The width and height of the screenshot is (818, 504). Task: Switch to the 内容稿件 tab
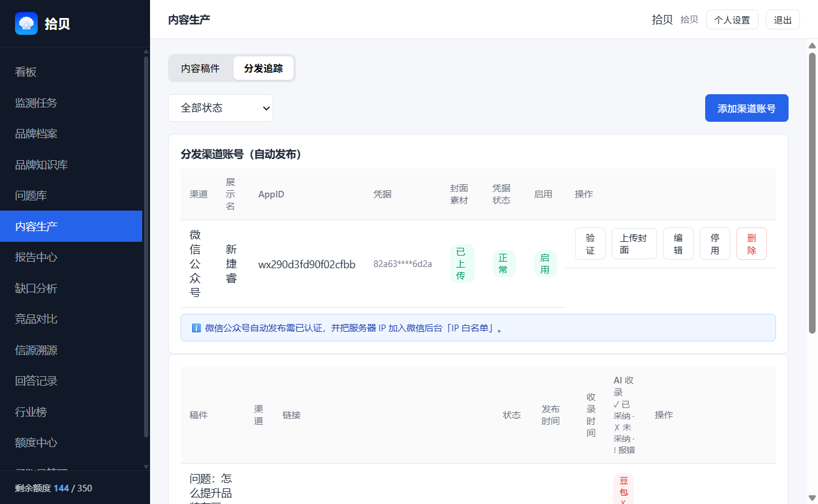click(x=200, y=68)
